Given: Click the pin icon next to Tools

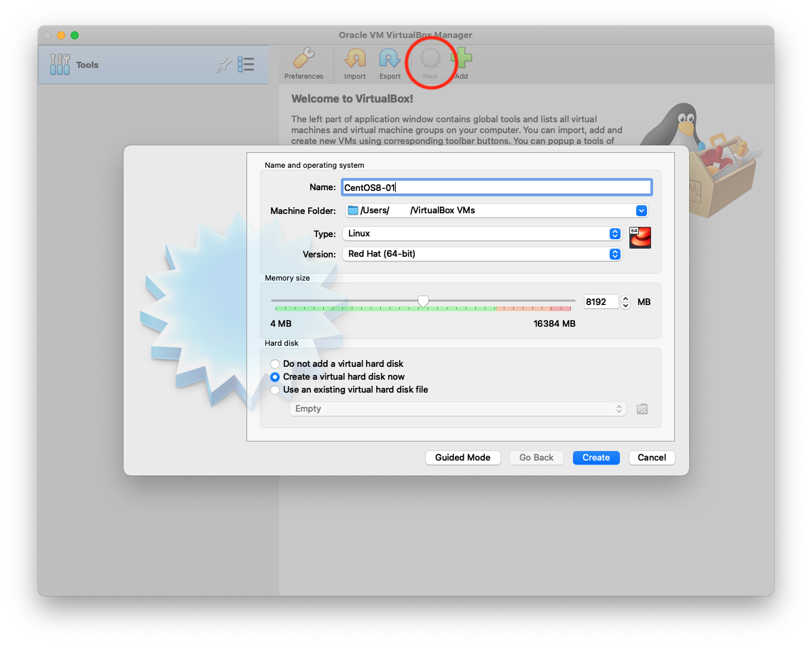Looking at the screenshot, I should click(x=223, y=65).
